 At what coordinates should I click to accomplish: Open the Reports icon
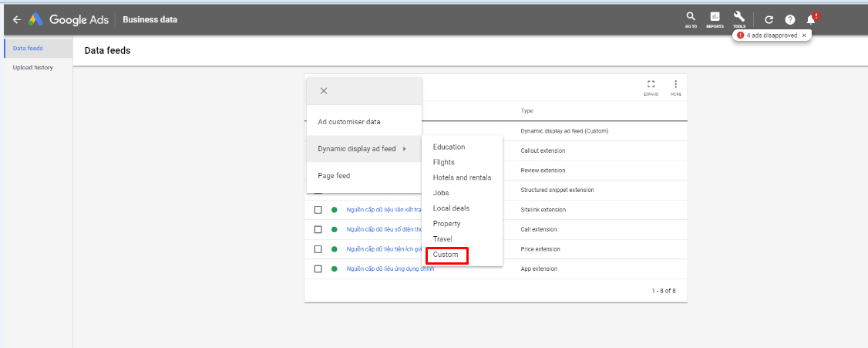tap(715, 19)
